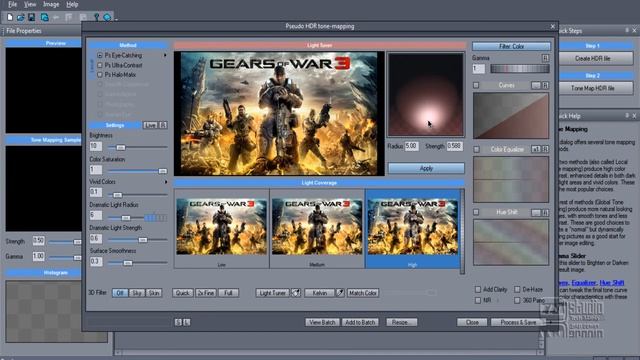Viewport: 640px width, 360px height.
Task: Click the x1 button beside Color Equalizer
Action: pos(536,149)
